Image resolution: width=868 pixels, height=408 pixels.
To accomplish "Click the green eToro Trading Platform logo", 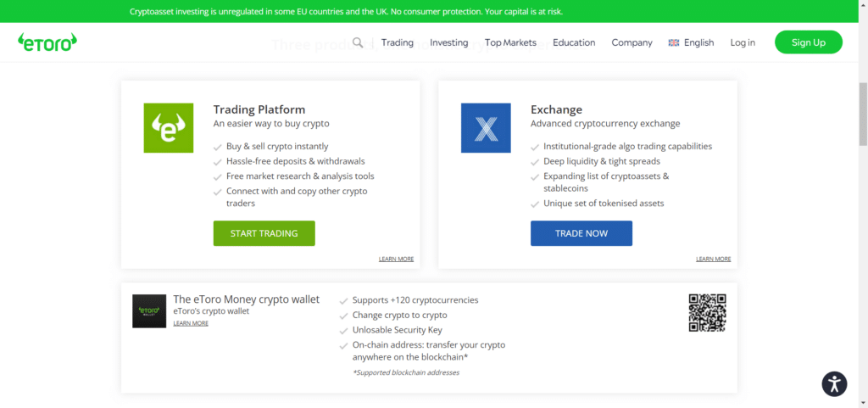I will [x=169, y=128].
